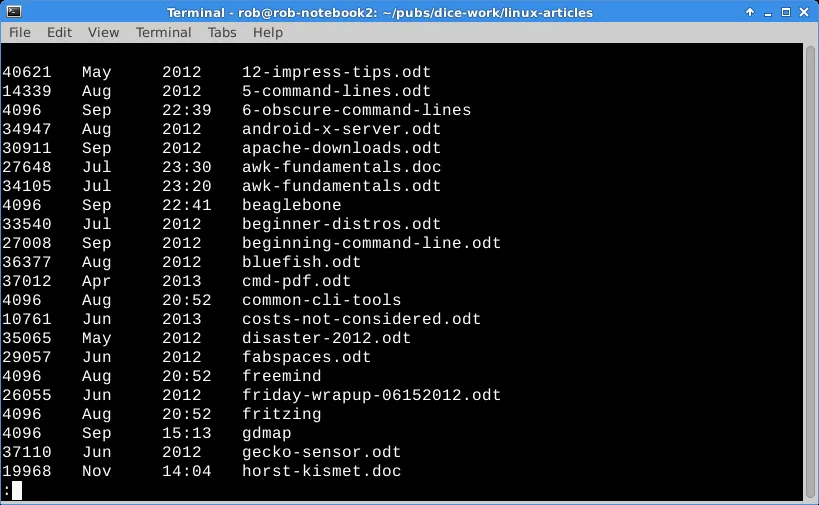Click the costs-not-considered.odt filename
819x505 pixels.
[x=361, y=319]
